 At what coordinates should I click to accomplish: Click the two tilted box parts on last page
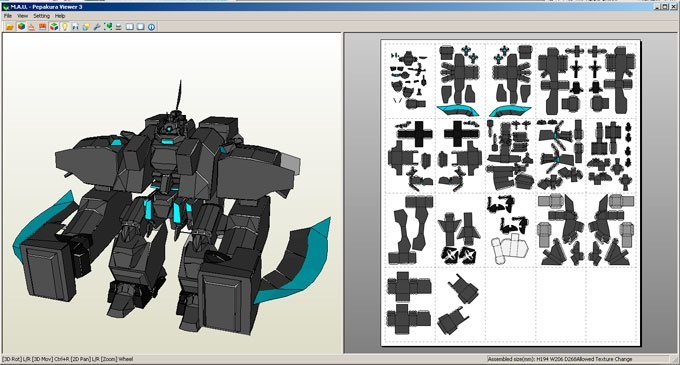coord(458,304)
